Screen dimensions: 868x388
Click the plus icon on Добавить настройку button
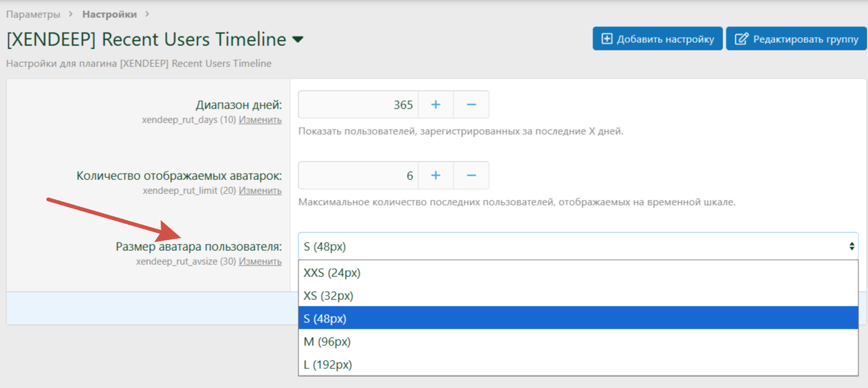(x=607, y=39)
